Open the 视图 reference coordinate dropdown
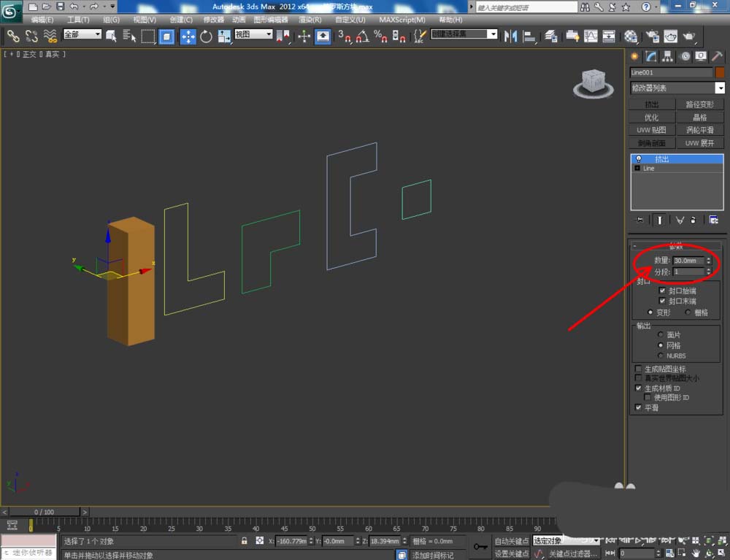The width and height of the screenshot is (730, 560). click(253, 34)
